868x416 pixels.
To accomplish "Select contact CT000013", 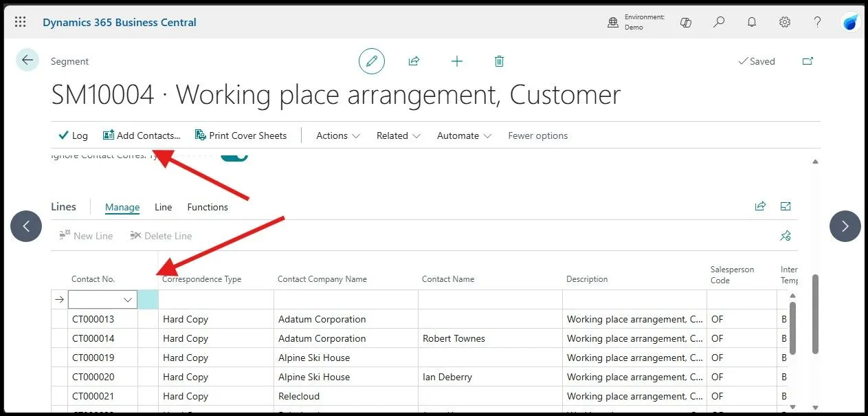I will point(93,319).
